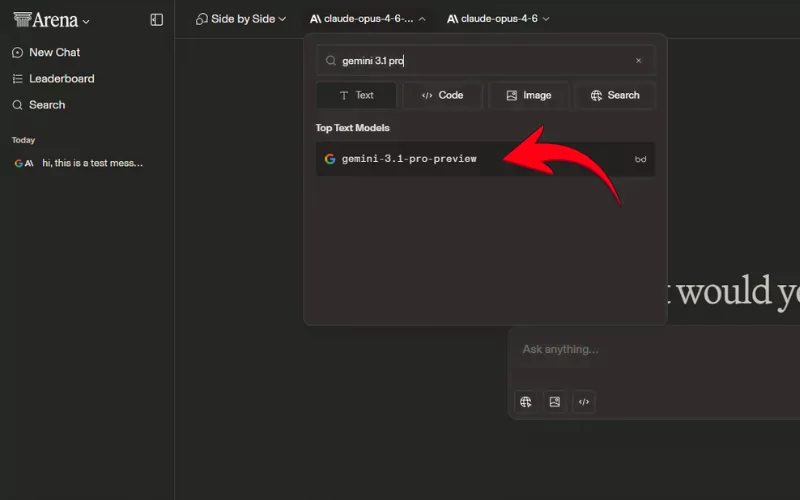Image resolution: width=800 pixels, height=500 pixels.
Task: Click the magnifier icon in model search
Action: [x=331, y=61]
